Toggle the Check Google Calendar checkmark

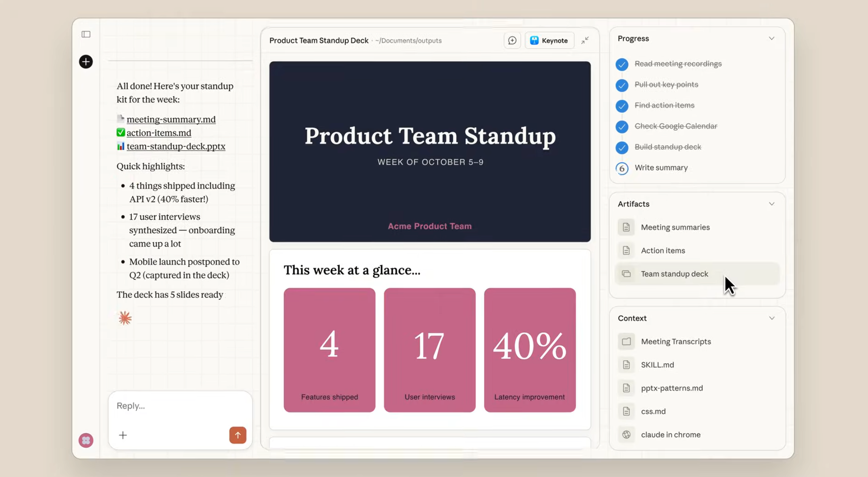(x=622, y=126)
